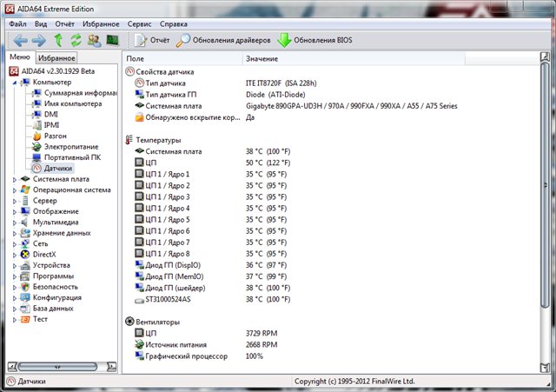Image resolution: width=556 pixels, height=392 pixels.
Task: Click the Refresh icon in toolbar
Action: [x=76, y=41]
